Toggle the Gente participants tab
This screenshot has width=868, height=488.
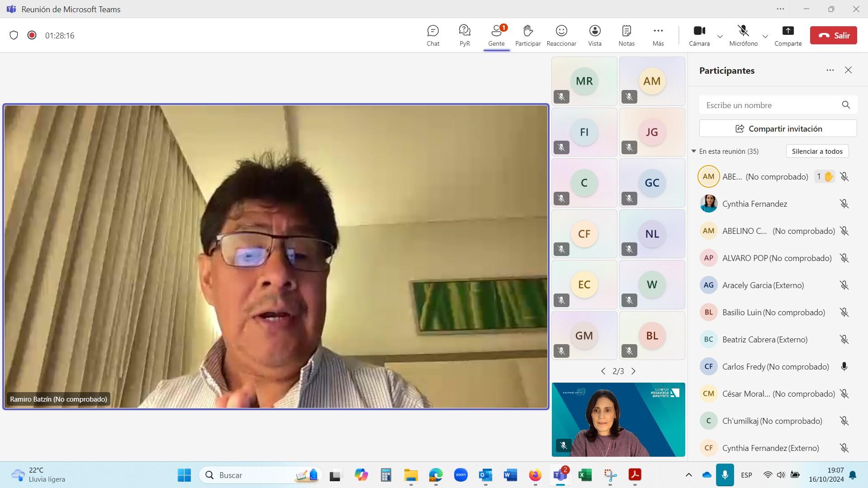[496, 35]
